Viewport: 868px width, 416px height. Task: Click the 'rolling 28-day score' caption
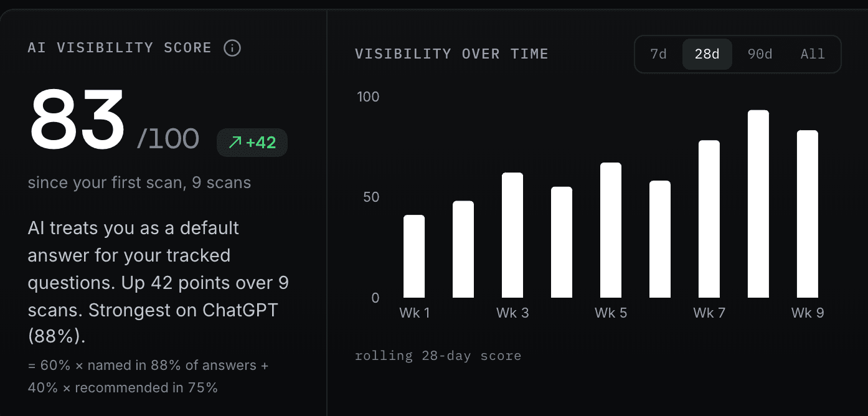click(x=438, y=356)
